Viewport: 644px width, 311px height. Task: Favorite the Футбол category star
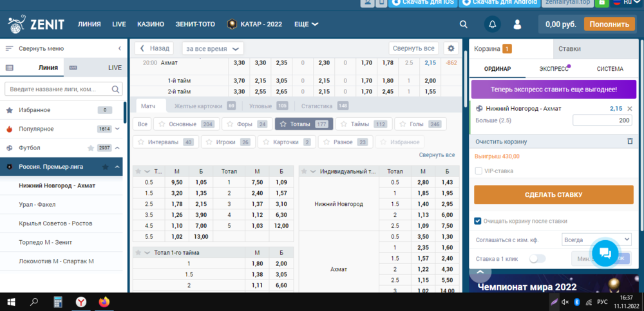tap(91, 147)
